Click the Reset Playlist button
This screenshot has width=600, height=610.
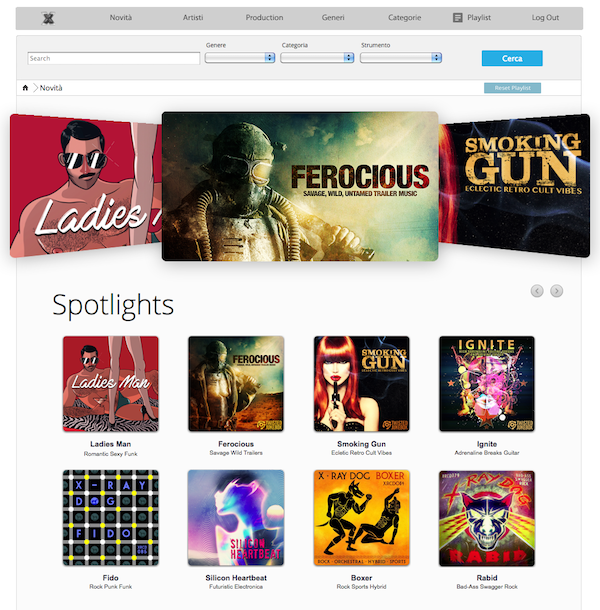512,88
